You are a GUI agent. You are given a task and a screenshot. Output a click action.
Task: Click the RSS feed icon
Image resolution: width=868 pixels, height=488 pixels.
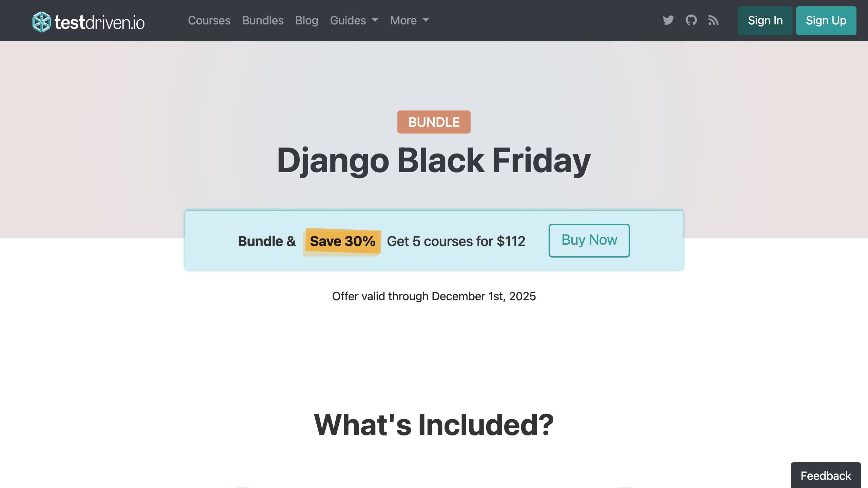click(x=713, y=21)
